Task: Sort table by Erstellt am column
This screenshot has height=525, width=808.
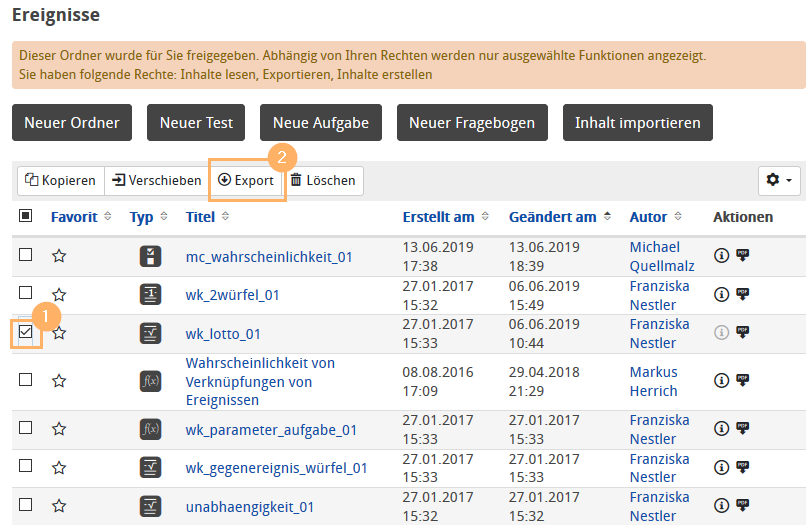Action: (439, 217)
